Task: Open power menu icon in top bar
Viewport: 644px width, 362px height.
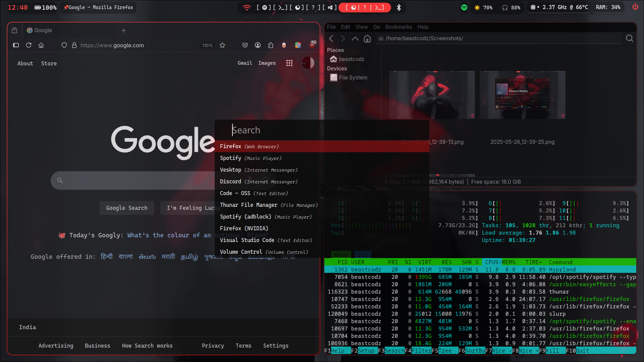Action: click(x=635, y=7)
